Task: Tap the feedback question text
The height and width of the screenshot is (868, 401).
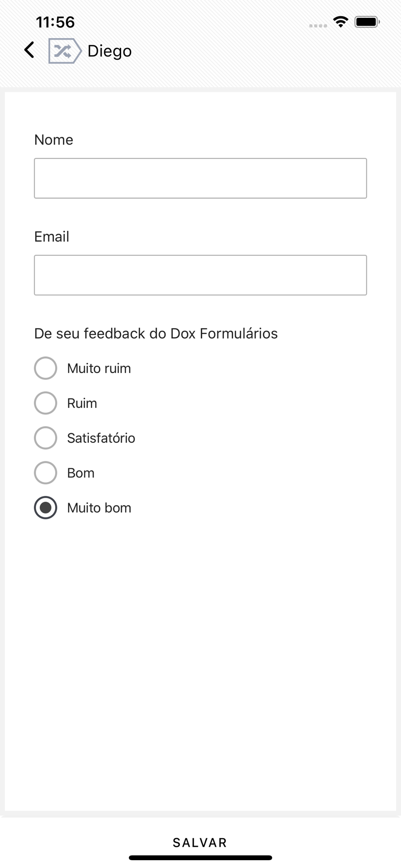Action: [x=156, y=333]
